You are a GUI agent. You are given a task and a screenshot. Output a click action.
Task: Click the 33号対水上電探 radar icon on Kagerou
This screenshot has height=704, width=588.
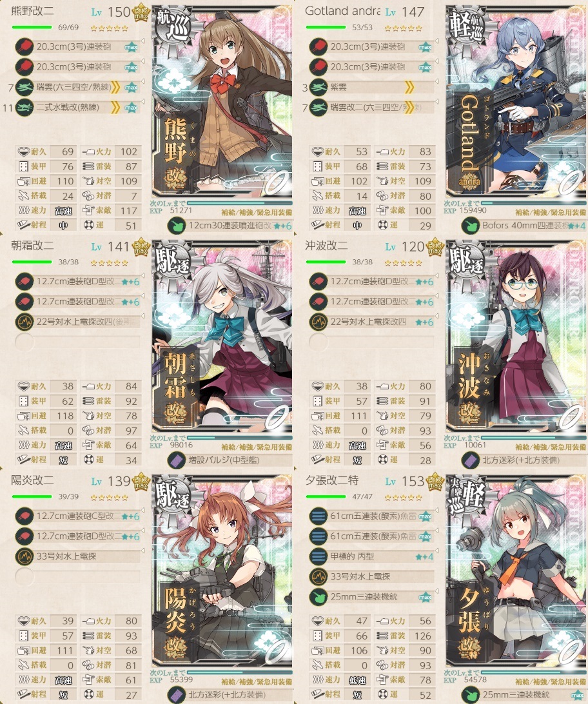24,556
